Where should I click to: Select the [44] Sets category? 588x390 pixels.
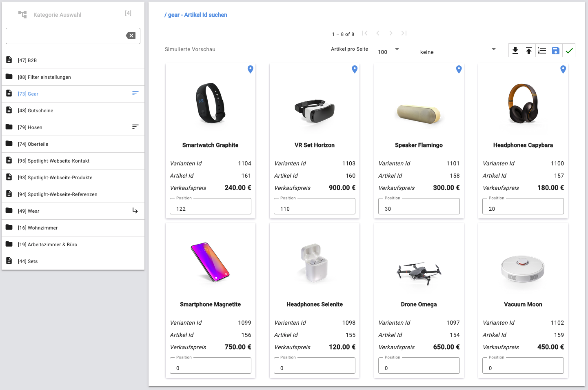coord(73,261)
